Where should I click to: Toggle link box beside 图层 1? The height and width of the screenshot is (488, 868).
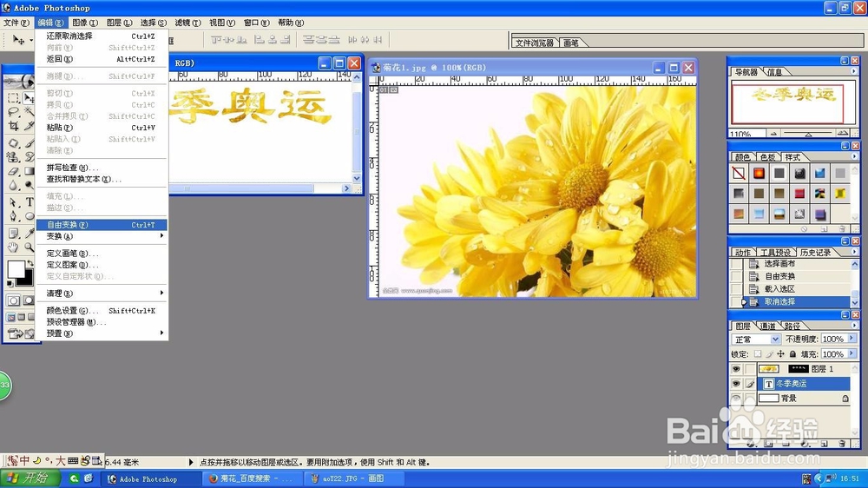tap(750, 368)
